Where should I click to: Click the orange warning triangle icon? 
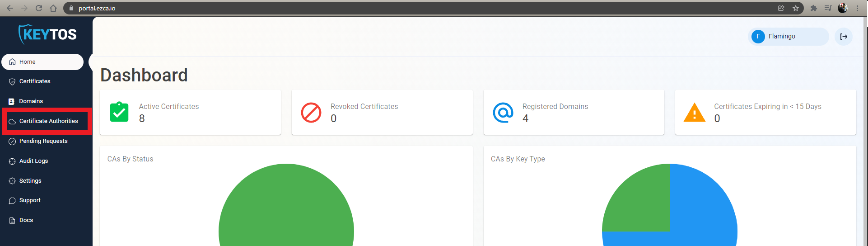695,113
